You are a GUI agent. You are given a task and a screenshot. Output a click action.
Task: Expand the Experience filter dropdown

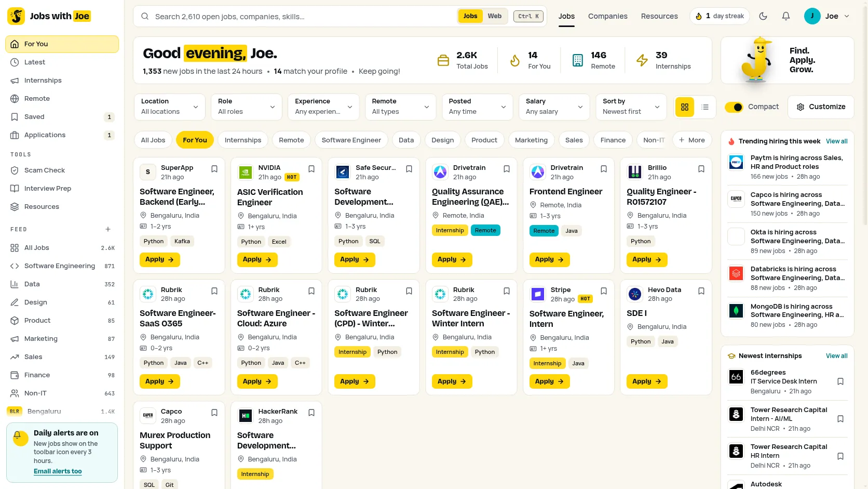pos(323,107)
